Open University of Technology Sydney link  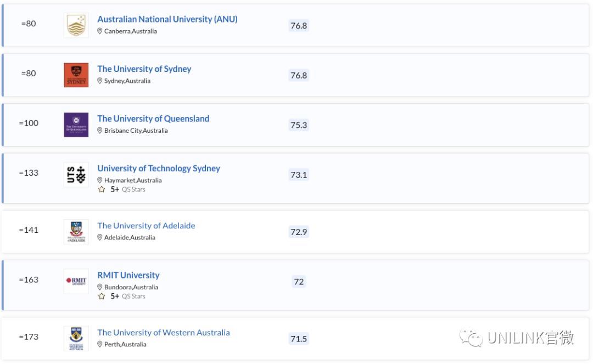[159, 169]
